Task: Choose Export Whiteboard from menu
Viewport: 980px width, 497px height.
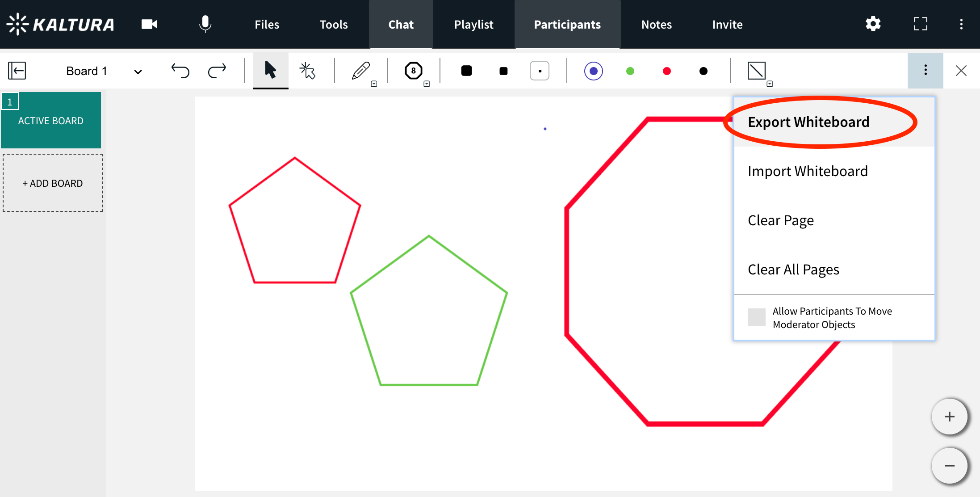Action: pyautogui.click(x=808, y=122)
